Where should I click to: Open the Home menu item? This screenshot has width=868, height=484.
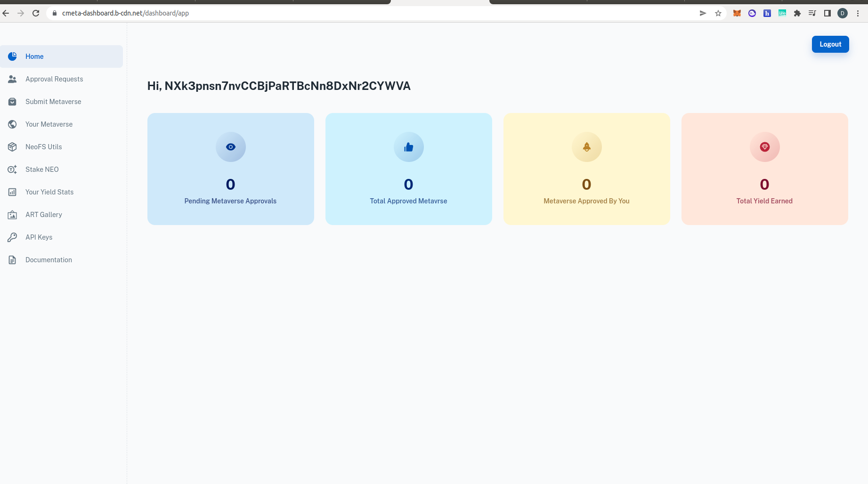pos(61,56)
